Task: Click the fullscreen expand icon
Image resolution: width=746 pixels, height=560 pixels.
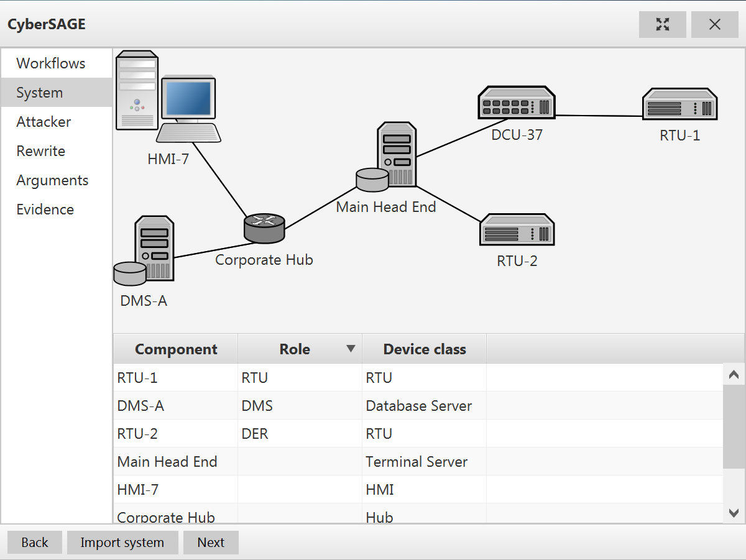Action: click(663, 24)
